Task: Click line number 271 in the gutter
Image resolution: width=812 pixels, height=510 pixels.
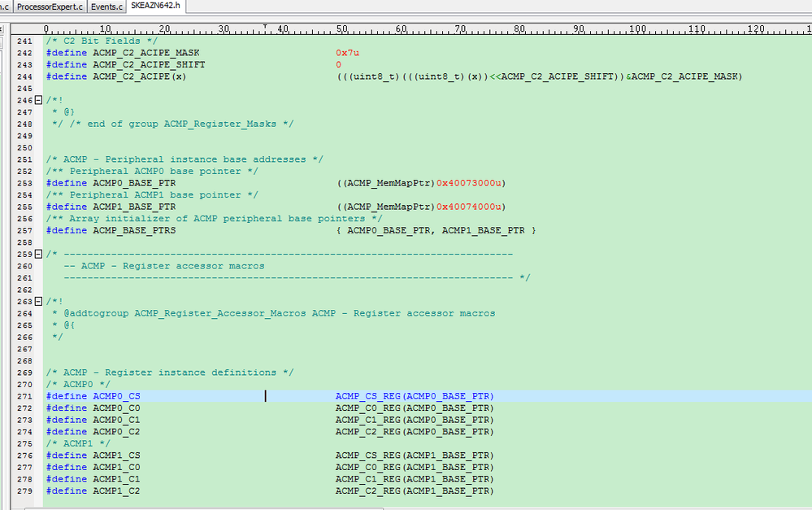Action: [x=24, y=396]
